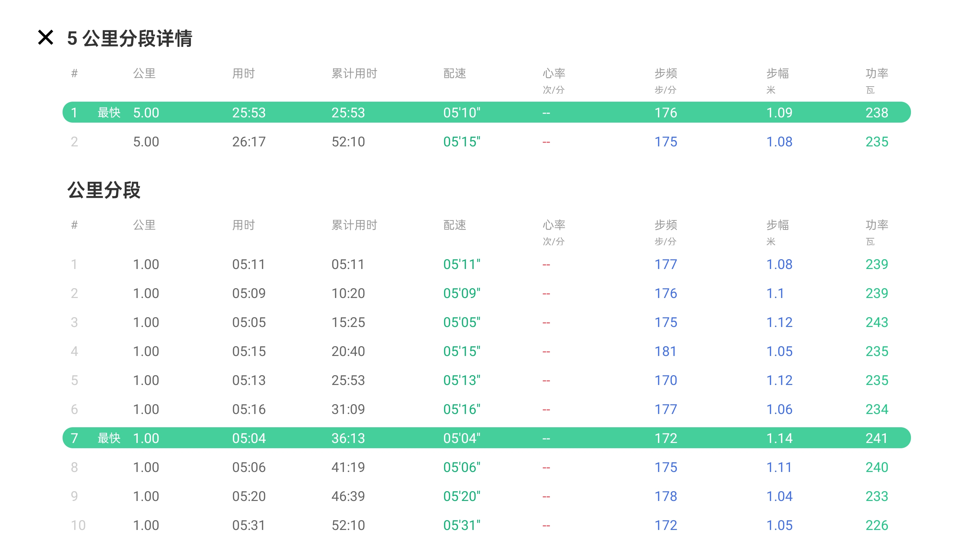The height and width of the screenshot is (560, 969).
Task: Close the 5 公里分段详情 panel
Action: coord(45,38)
